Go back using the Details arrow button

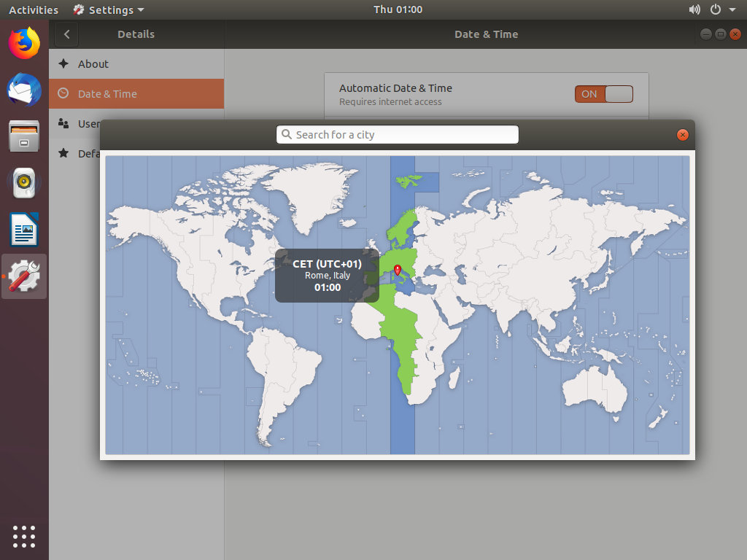pos(66,34)
